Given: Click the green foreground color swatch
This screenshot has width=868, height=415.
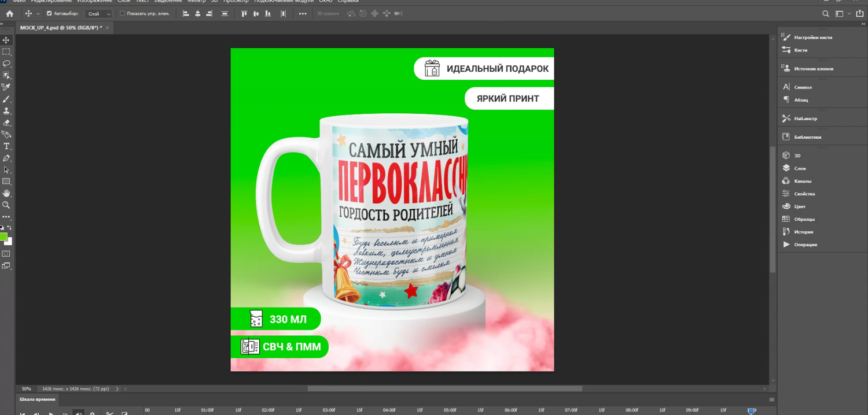Looking at the screenshot, I should (x=3, y=236).
